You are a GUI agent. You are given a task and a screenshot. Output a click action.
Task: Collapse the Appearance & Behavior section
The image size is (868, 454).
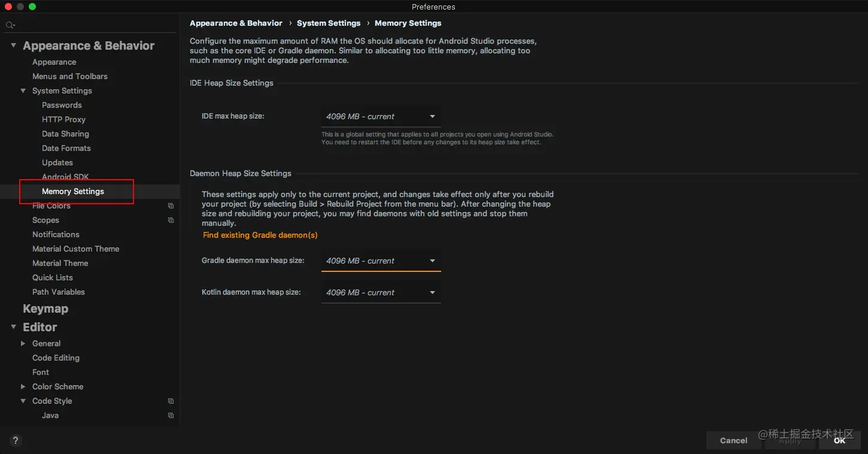pos(13,46)
